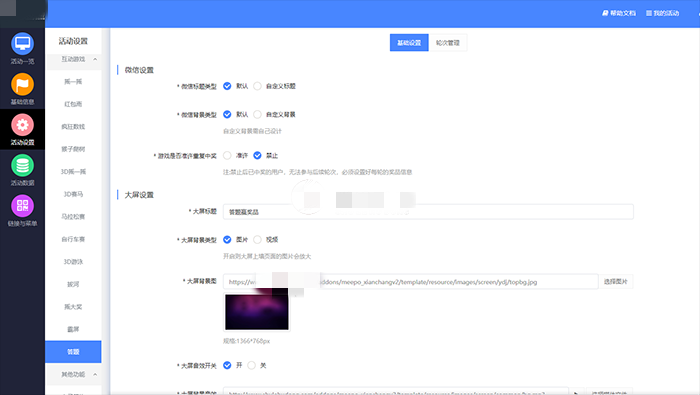
Task: Select 视频 as 大屏背景类型
Action: point(257,240)
